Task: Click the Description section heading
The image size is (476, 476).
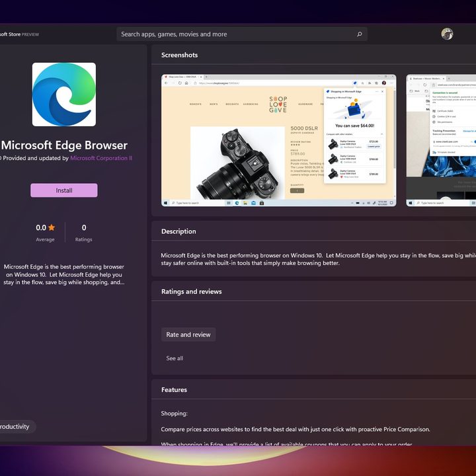Action: (x=178, y=231)
